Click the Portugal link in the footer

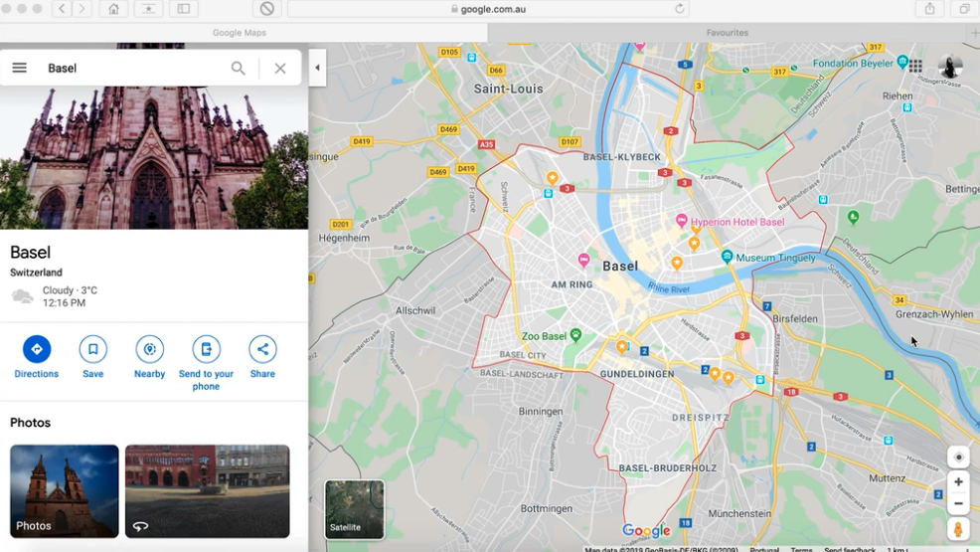(764, 549)
